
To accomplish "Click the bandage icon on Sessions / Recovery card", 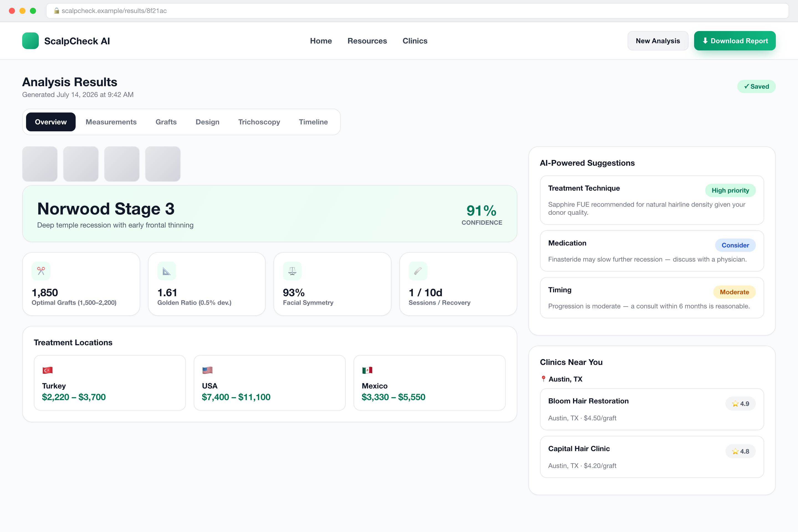I will (x=418, y=271).
